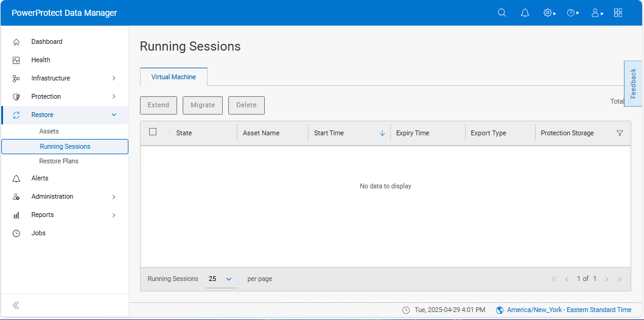Click the Protection Storage column header

567,133
